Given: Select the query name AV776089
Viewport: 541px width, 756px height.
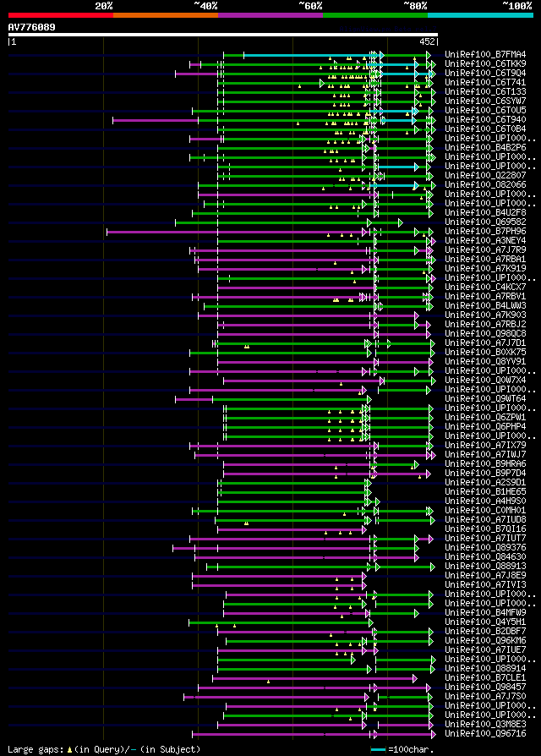Looking at the screenshot, I should [32, 27].
